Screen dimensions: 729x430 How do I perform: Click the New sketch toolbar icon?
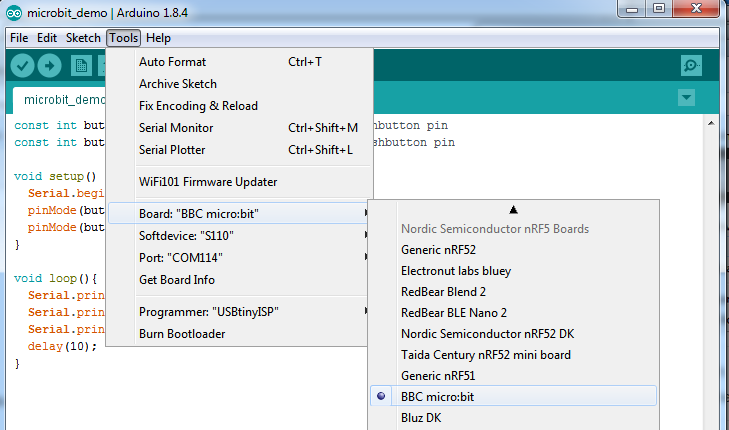(x=81, y=66)
